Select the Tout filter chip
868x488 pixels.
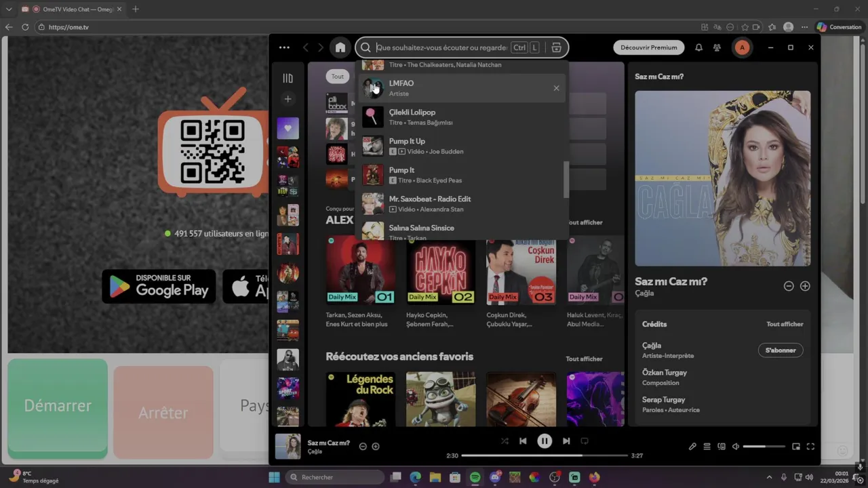(x=338, y=77)
